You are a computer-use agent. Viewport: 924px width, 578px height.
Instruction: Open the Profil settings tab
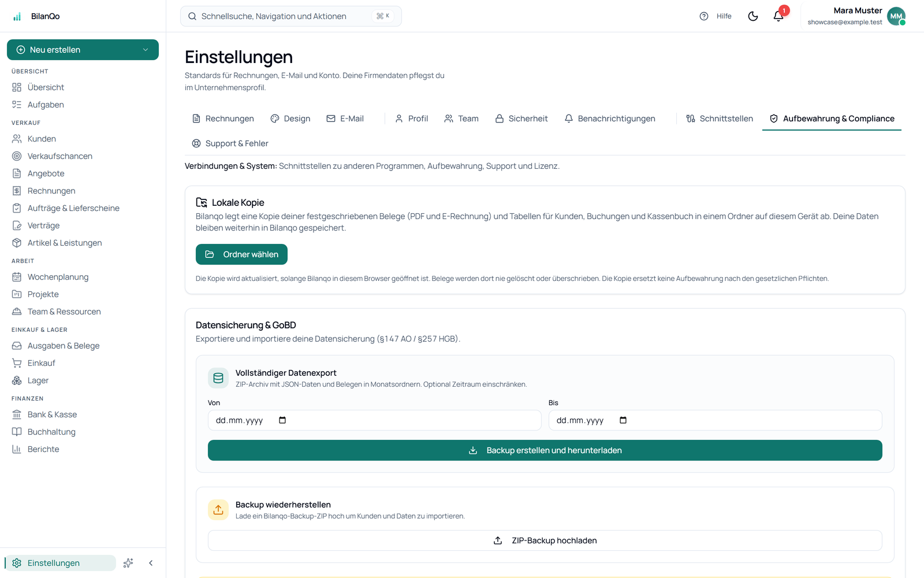pyautogui.click(x=411, y=118)
